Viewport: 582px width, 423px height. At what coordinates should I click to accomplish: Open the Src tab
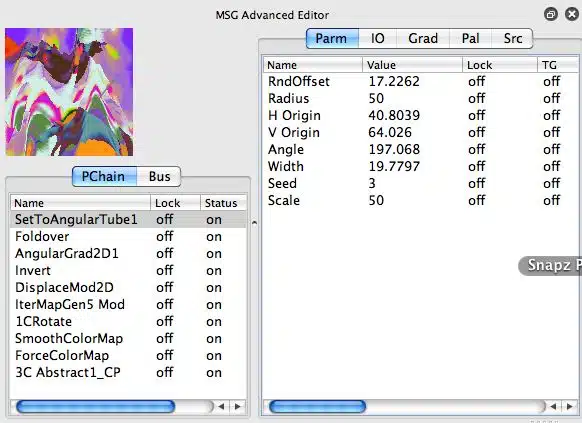(x=513, y=39)
